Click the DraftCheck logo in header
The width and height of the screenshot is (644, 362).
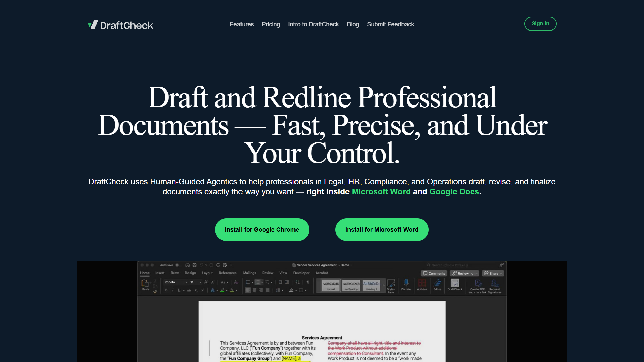point(120,25)
